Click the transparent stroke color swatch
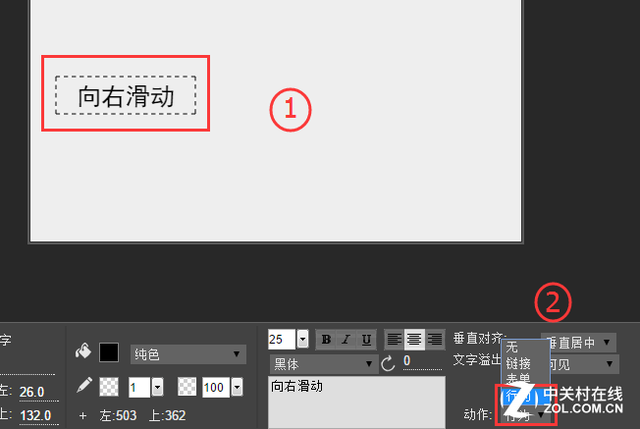Viewport: 640px width, 429px height. click(109, 387)
